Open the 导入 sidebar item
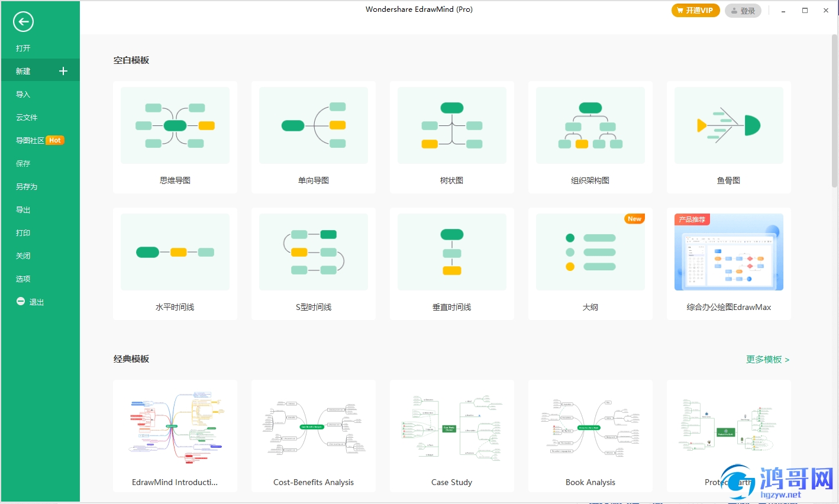 pos(23,94)
